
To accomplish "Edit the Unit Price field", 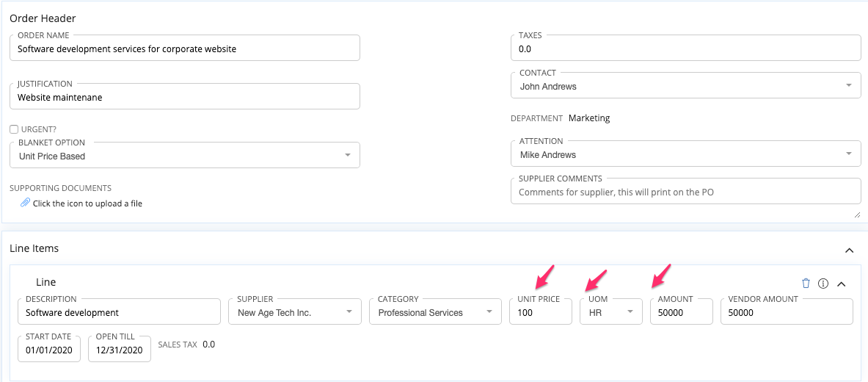I will pyautogui.click(x=541, y=311).
